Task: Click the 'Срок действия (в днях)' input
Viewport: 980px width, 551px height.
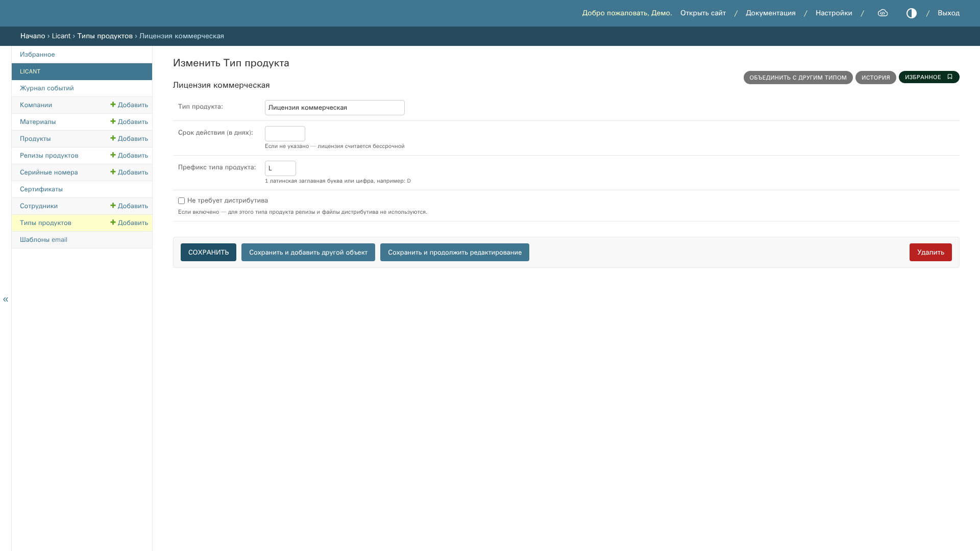Action: point(285,134)
